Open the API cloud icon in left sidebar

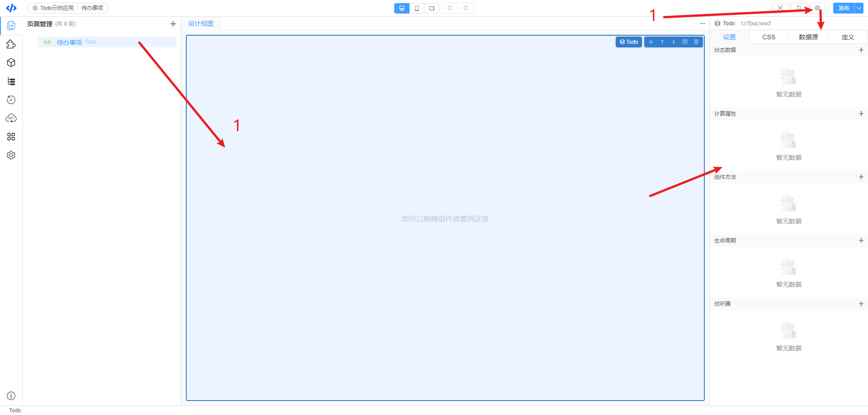tap(11, 118)
